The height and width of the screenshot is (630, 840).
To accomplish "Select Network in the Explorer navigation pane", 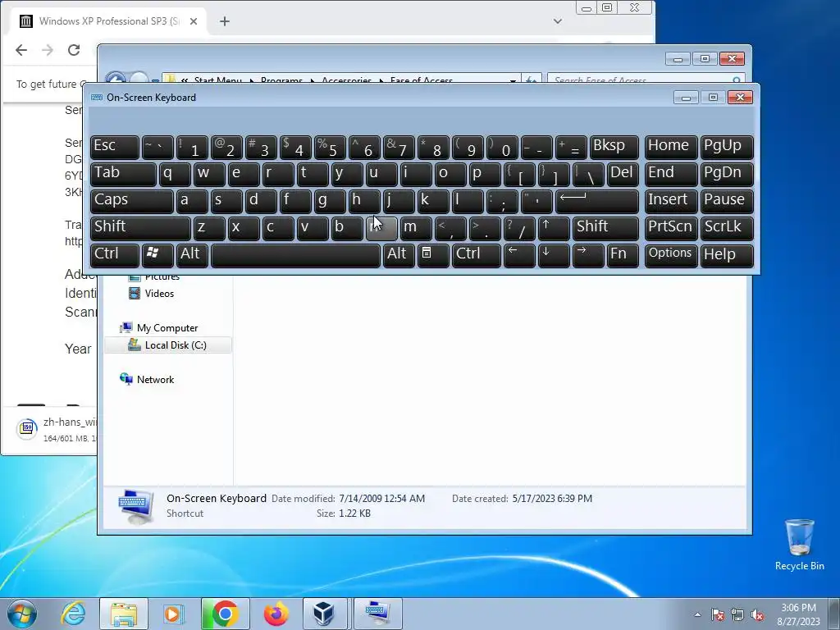I will pos(155,379).
